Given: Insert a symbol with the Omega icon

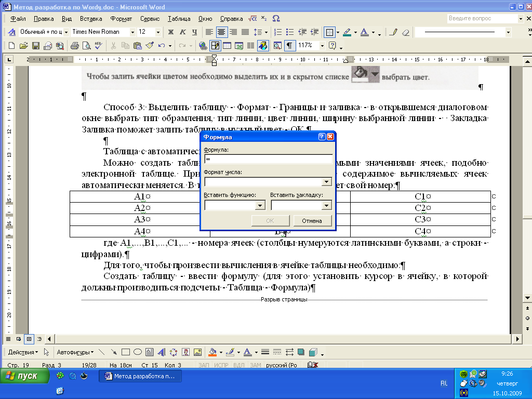Looking at the screenshot, I should [276, 18].
